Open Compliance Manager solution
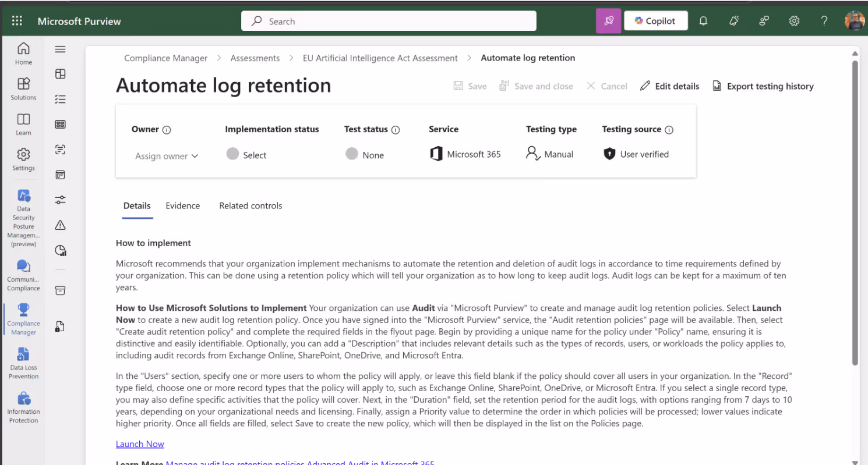 (23, 319)
